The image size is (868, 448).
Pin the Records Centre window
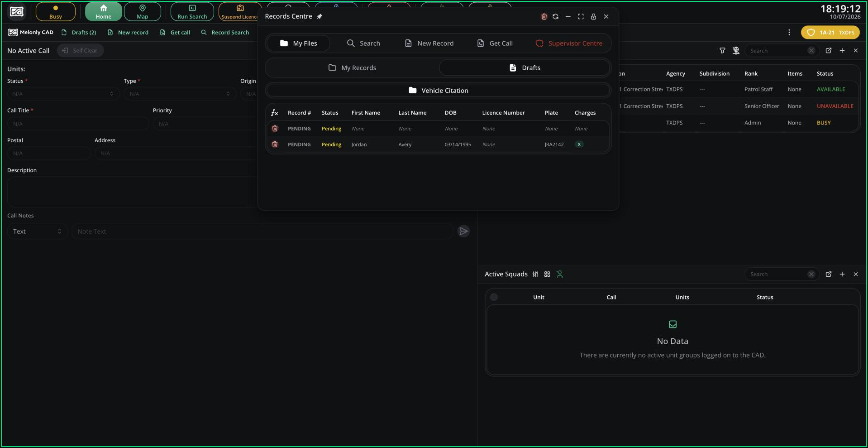[320, 17]
